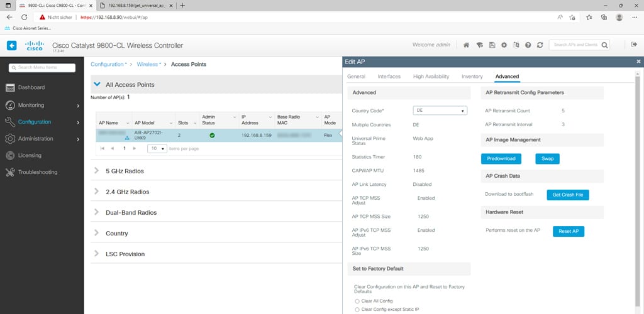The image size is (644, 314).
Task: Click the Swap button
Action: 548,159
